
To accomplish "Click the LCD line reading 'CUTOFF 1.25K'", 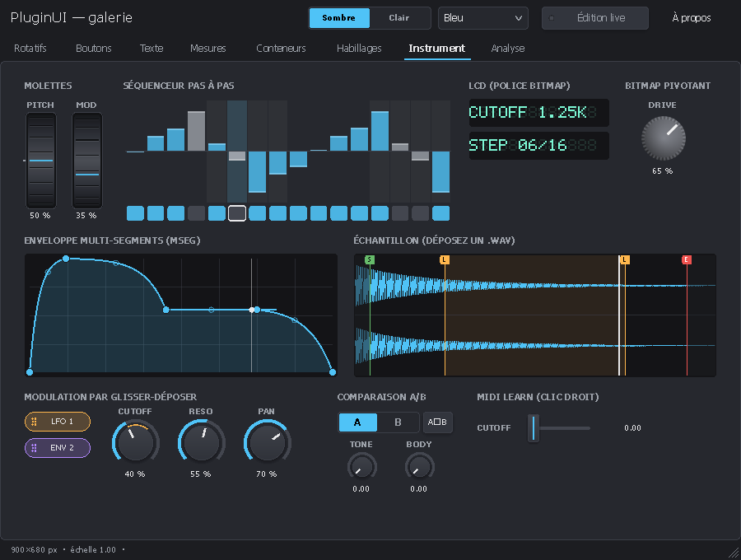I will coord(538,113).
